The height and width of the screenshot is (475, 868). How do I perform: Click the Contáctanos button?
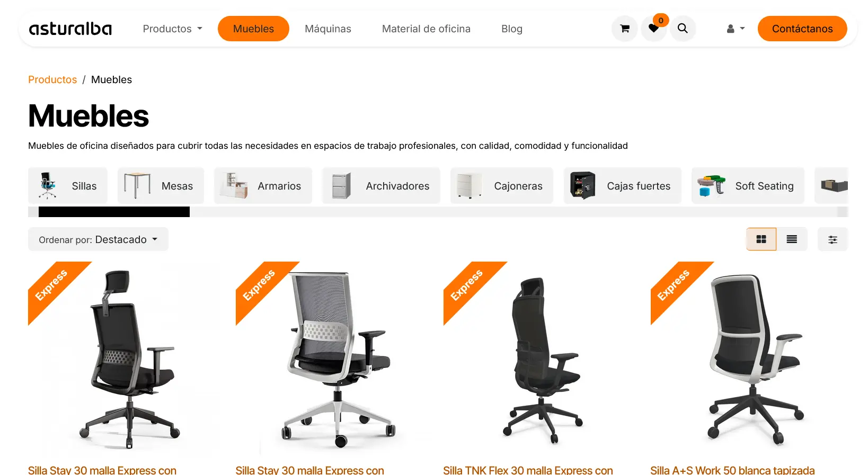(802, 29)
